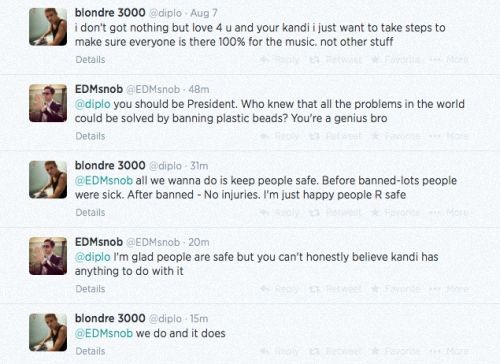The image size is (500, 364).
Task: Favorite EDMsnob's 48m tweet
Action: (x=395, y=136)
